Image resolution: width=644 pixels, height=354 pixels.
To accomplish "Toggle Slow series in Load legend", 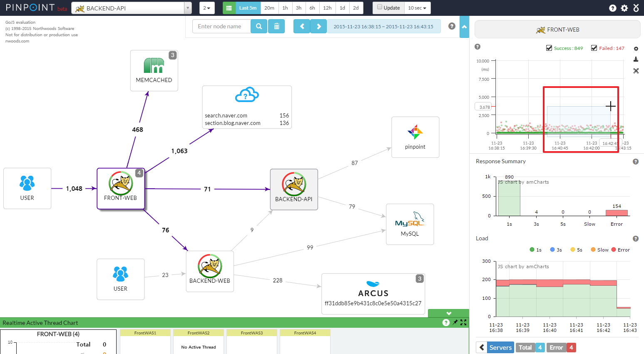I will coord(599,250).
